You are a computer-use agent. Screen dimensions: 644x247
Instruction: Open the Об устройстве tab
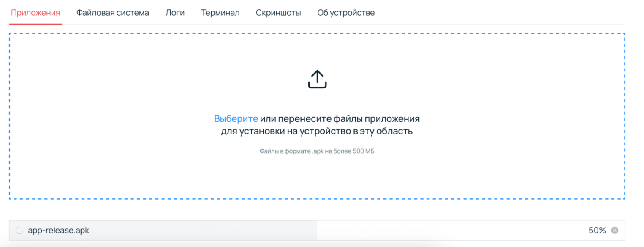[346, 13]
